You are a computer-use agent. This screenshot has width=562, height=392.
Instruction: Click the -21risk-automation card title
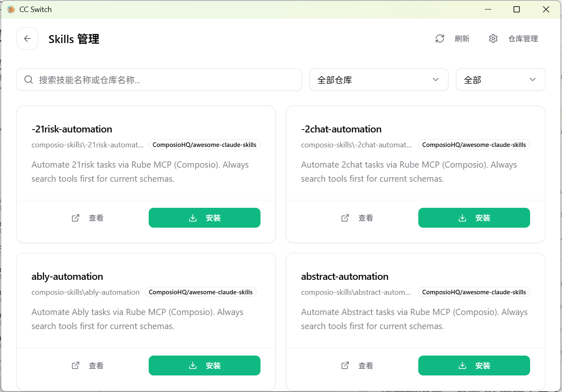[72, 129]
